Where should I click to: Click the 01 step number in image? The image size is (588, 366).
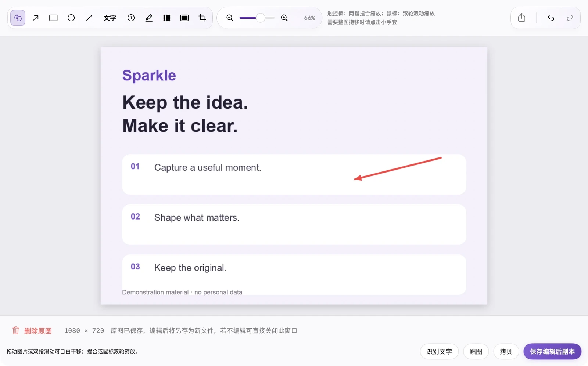click(x=135, y=167)
